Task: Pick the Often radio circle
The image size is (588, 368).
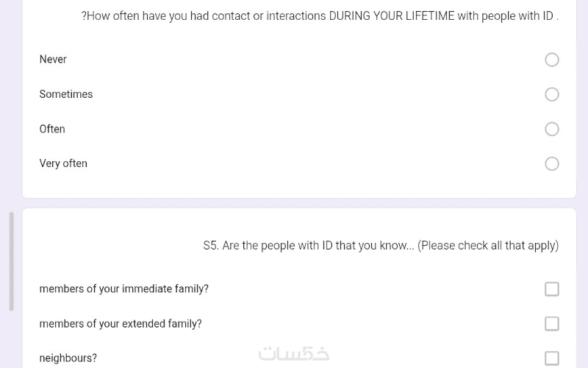Action: (x=552, y=129)
